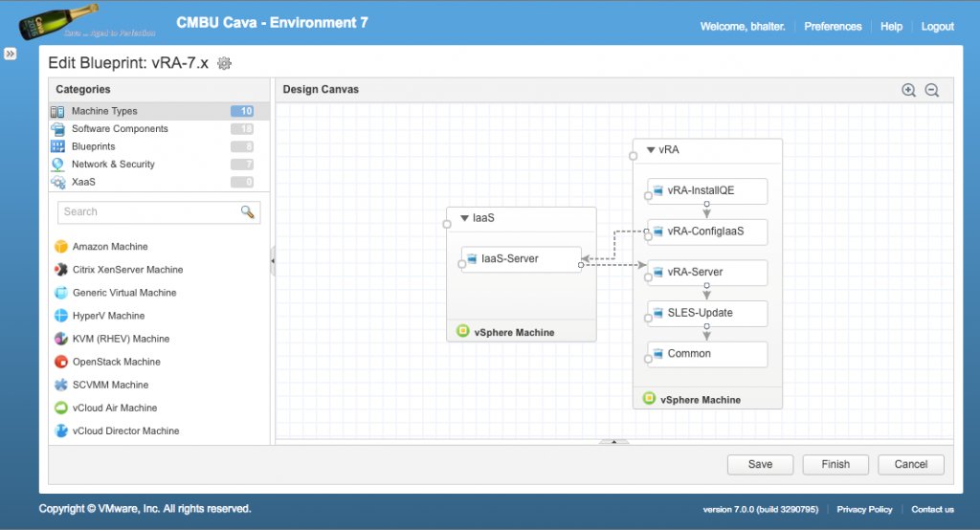Collapse the IaaS machine container

[x=464, y=218]
